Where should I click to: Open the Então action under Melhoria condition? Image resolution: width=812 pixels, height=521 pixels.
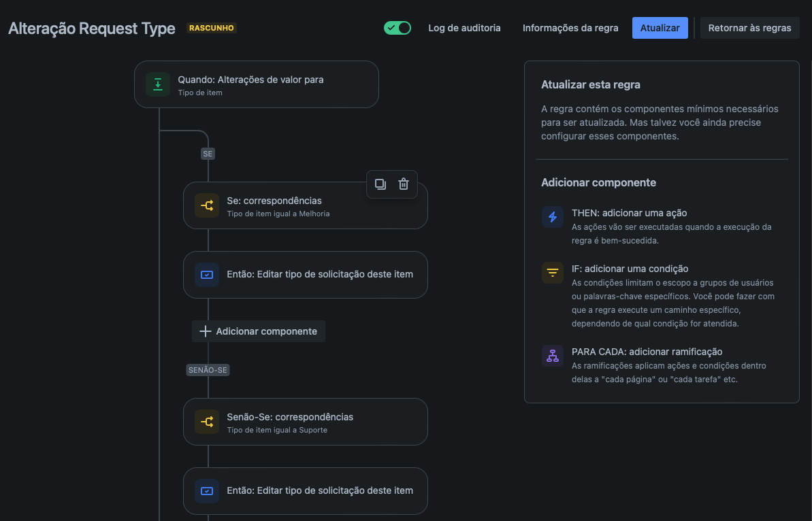coord(306,275)
